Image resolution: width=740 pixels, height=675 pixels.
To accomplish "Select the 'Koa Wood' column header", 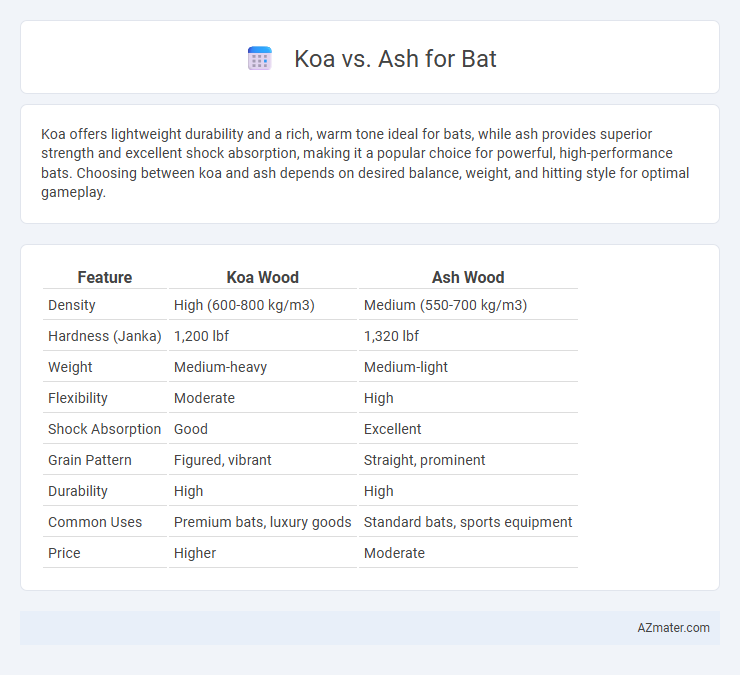I will click(x=262, y=277).
